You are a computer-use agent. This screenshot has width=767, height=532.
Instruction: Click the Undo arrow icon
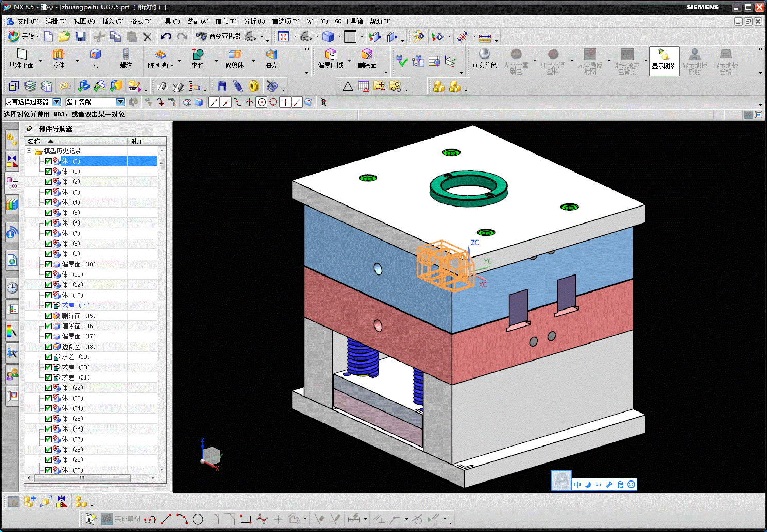click(166, 37)
